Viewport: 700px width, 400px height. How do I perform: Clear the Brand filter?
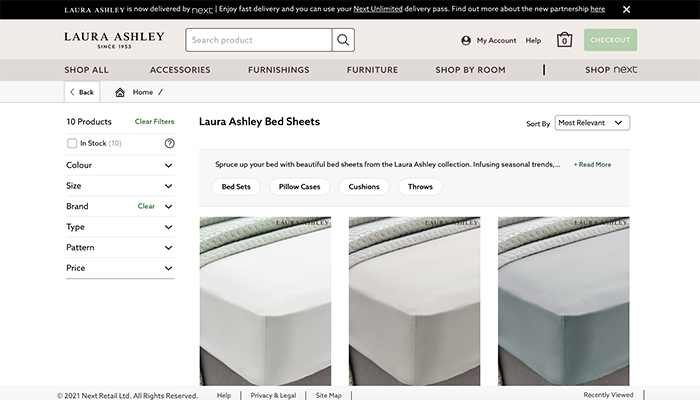coord(146,206)
